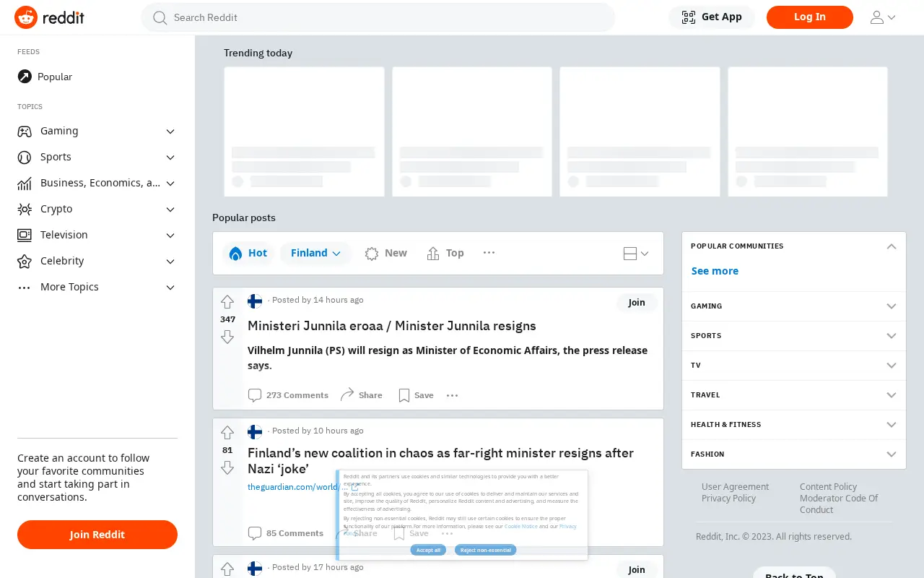The width and height of the screenshot is (924, 578).
Task: Select the Sports ball icon
Action: click(x=25, y=158)
